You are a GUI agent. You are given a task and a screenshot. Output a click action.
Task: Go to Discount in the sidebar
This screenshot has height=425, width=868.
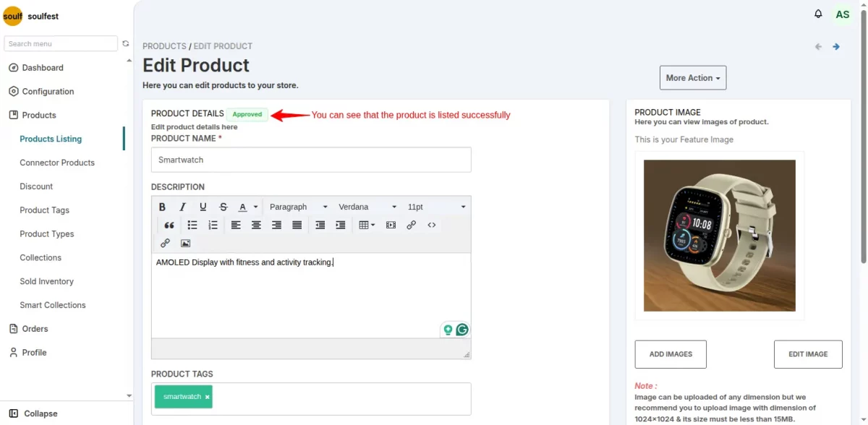[36, 186]
